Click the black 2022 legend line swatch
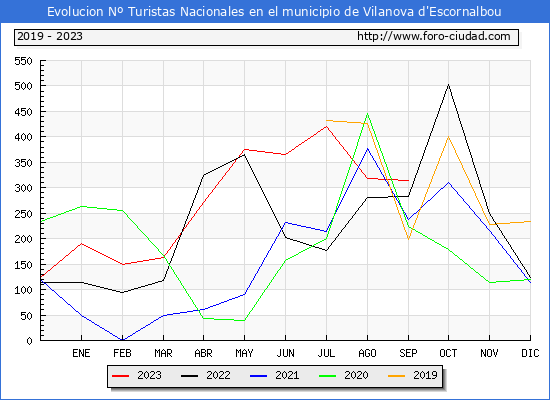Image resolution: width=550 pixels, height=400 pixels. 189,376
